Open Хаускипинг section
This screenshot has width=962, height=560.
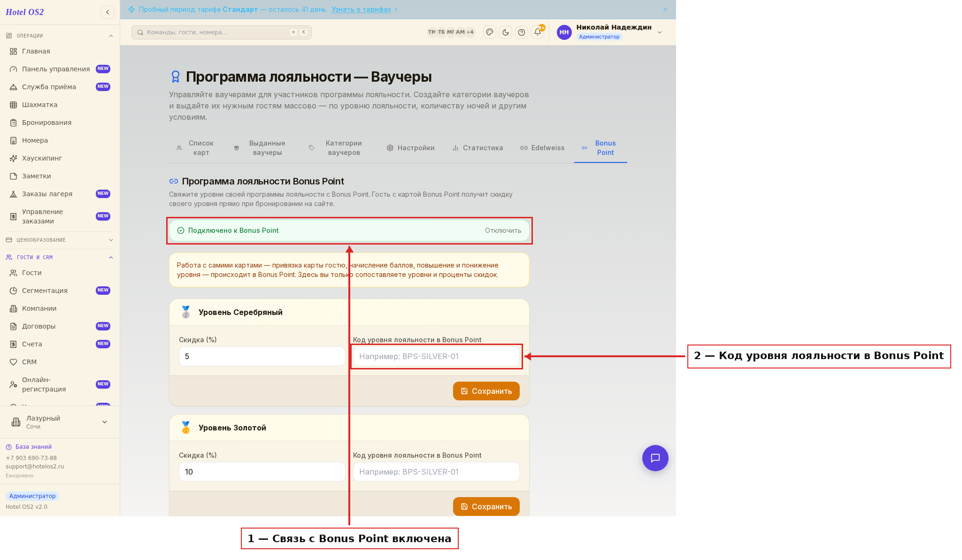pyautogui.click(x=60, y=158)
